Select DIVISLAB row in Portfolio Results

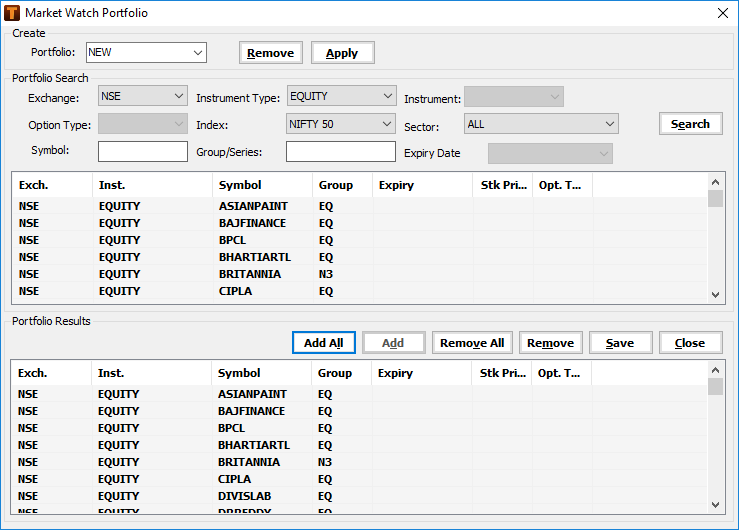(x=359, y=496)
